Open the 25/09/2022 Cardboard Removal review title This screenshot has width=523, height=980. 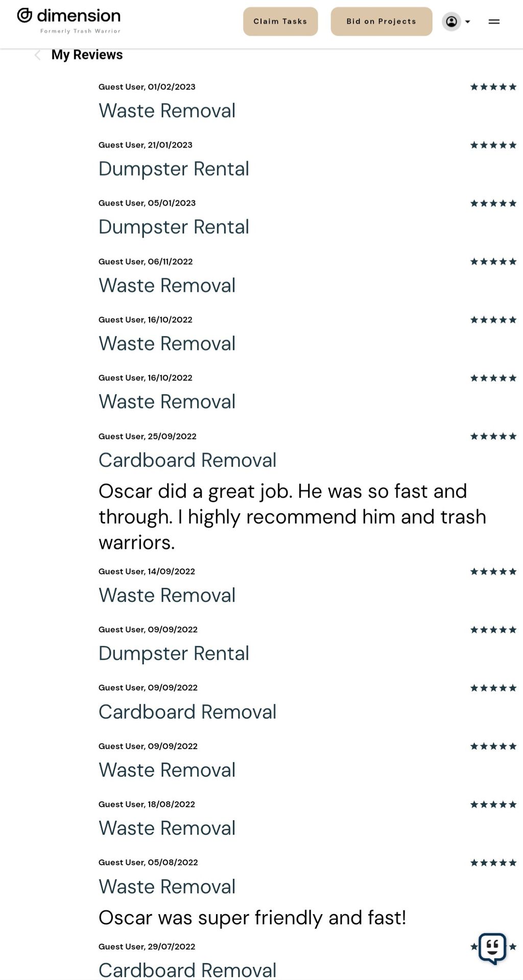click(x=187, y=460)
